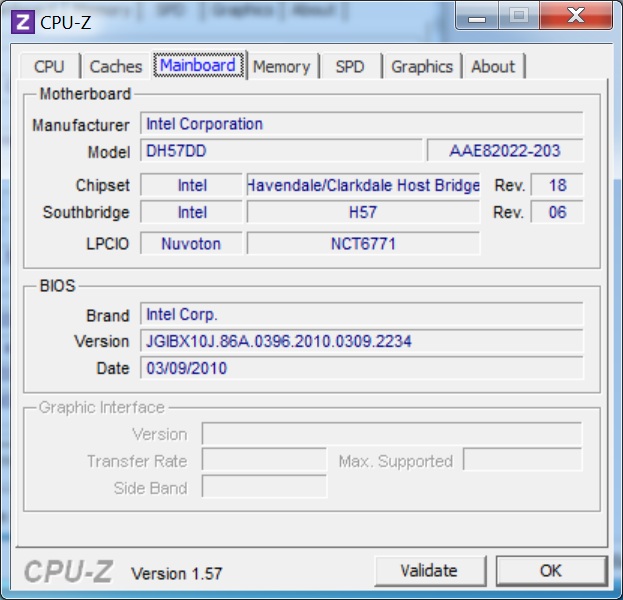This screenshot has width=623, height=600.
Task: Click the disabled maximize button
Action: click(x=519, y=16)
